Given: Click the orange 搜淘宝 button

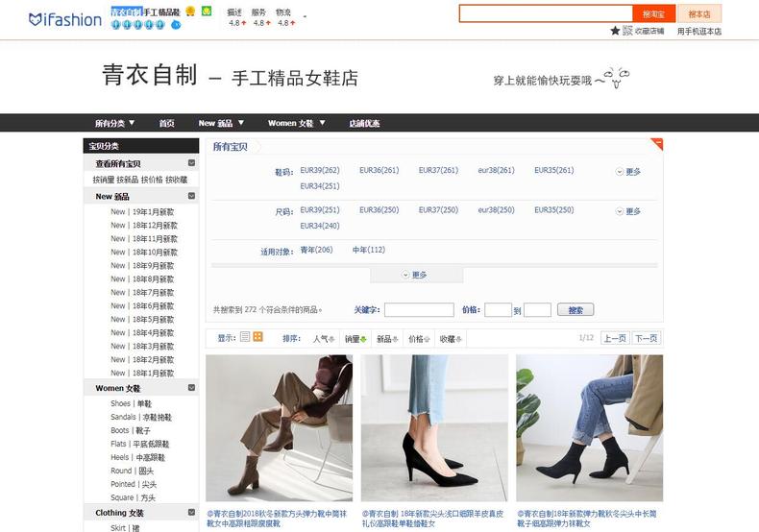Looking at the screenshot, I should pyautogui.click(x=652, y=13).
